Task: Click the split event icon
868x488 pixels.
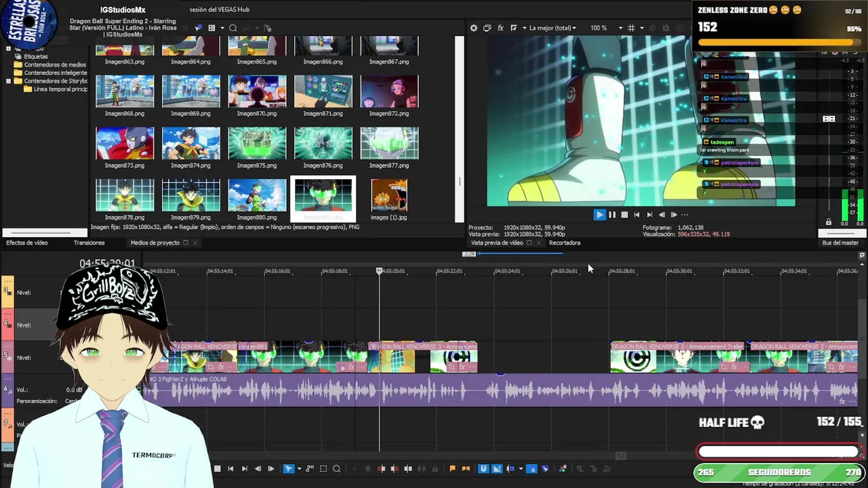Action: pyautogui.click(x=408, y=468)
